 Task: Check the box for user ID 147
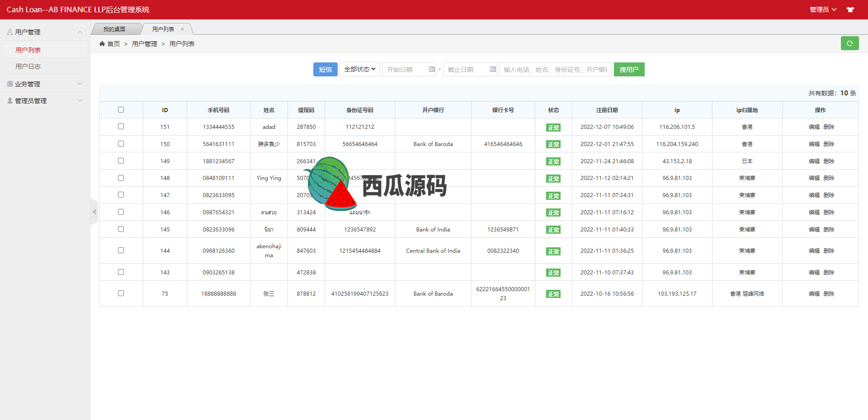121,194
